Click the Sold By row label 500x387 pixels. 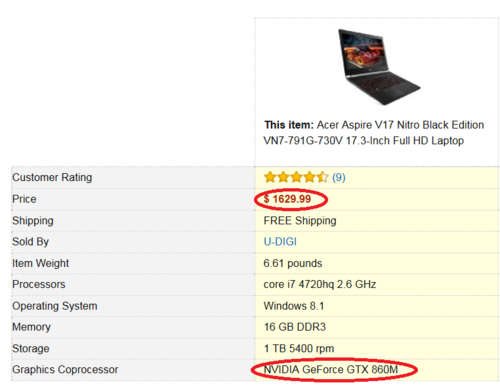point(30,242)
